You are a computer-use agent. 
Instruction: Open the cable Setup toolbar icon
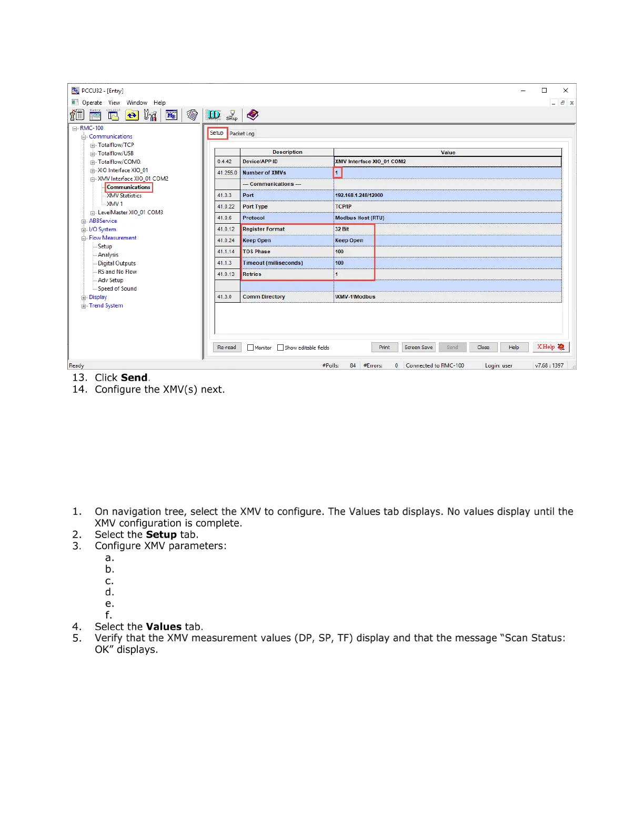(232, 115)
